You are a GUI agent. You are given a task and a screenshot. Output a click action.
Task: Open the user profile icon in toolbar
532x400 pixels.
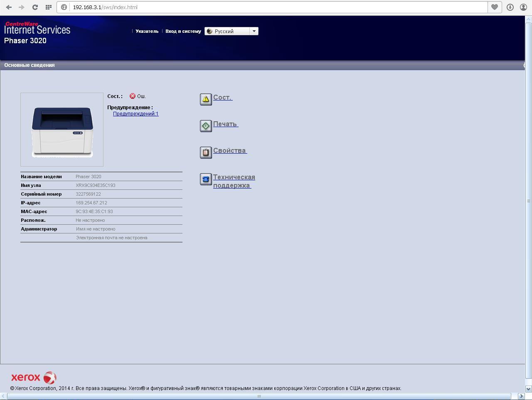tap(524, 7)
